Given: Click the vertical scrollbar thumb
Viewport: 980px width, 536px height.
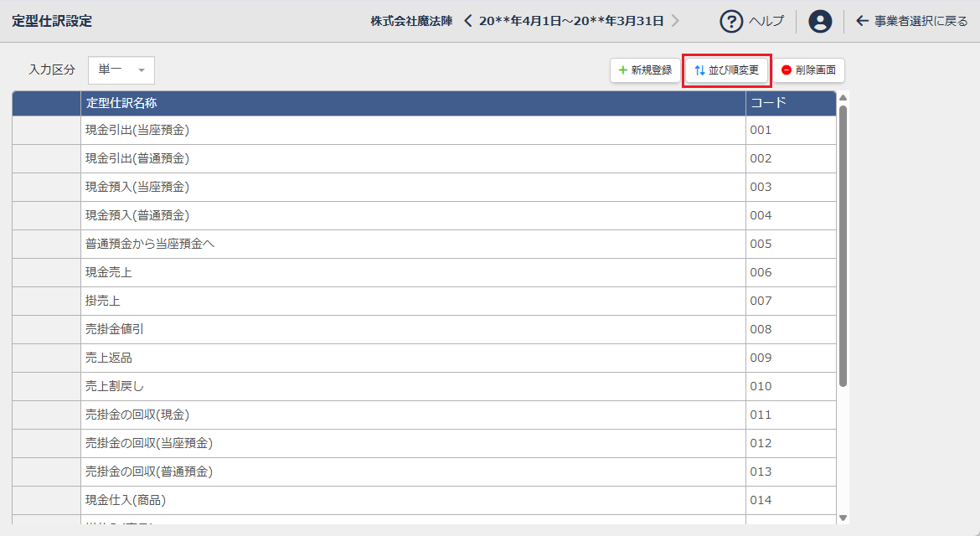Looking at the screenshot, I should (843, 243).
